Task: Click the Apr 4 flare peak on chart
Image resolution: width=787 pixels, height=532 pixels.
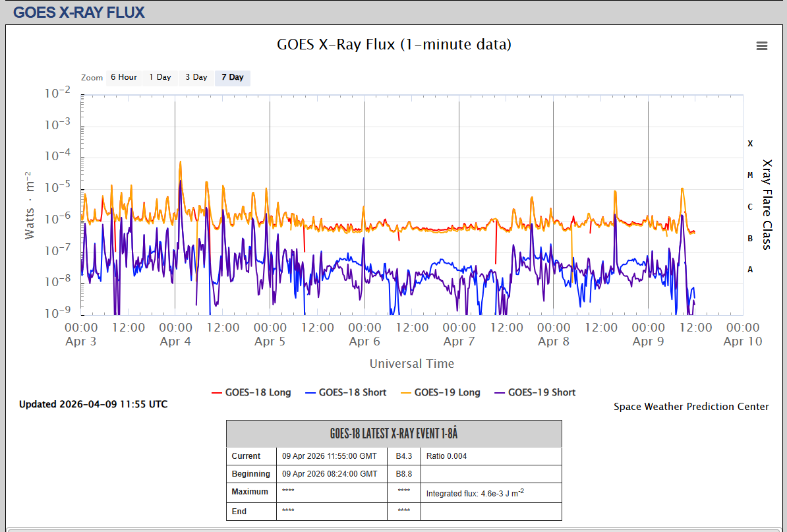Action: [180, 162]
